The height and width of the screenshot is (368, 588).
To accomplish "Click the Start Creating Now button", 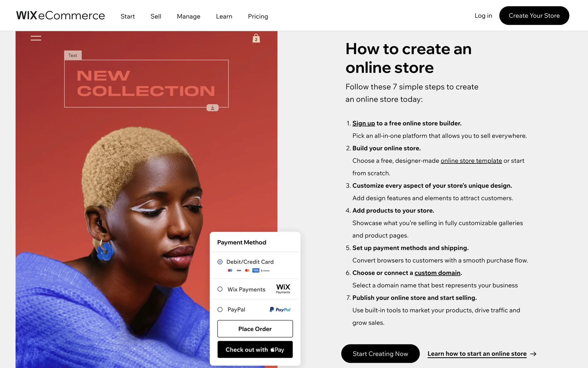I will tap(380, 354).
